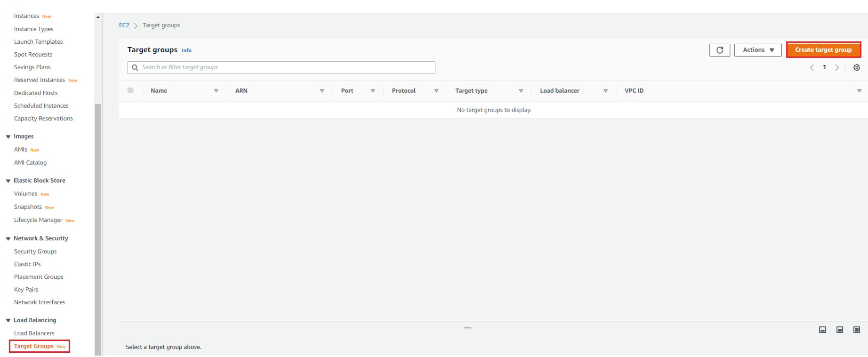Image resolution: width=868 pixels, height=357 pixels.
Task: Collapse the Elastic Block Store section
Action: click(x=8, y=181)
